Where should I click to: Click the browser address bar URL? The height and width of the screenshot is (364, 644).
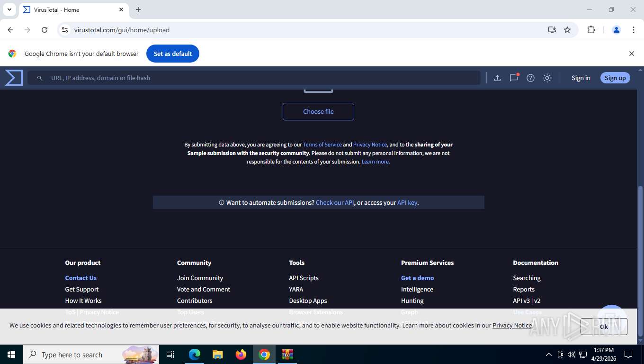pos(122,30)
